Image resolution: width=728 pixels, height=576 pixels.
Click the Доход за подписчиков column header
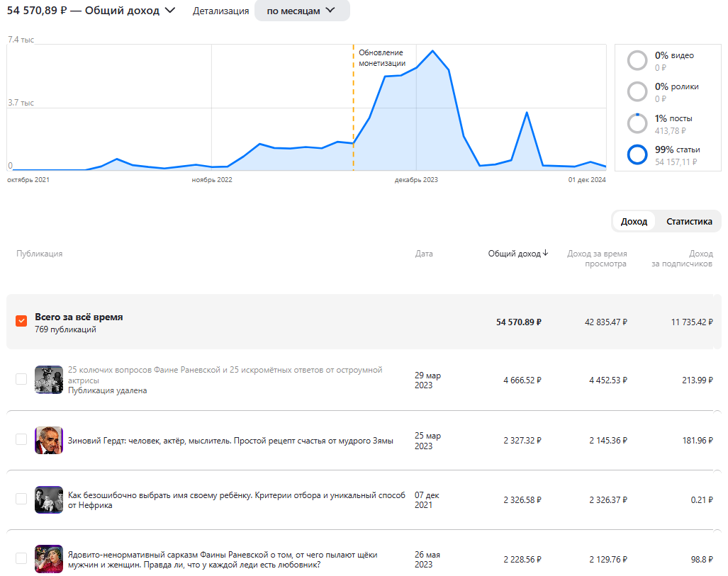(682, 259)
